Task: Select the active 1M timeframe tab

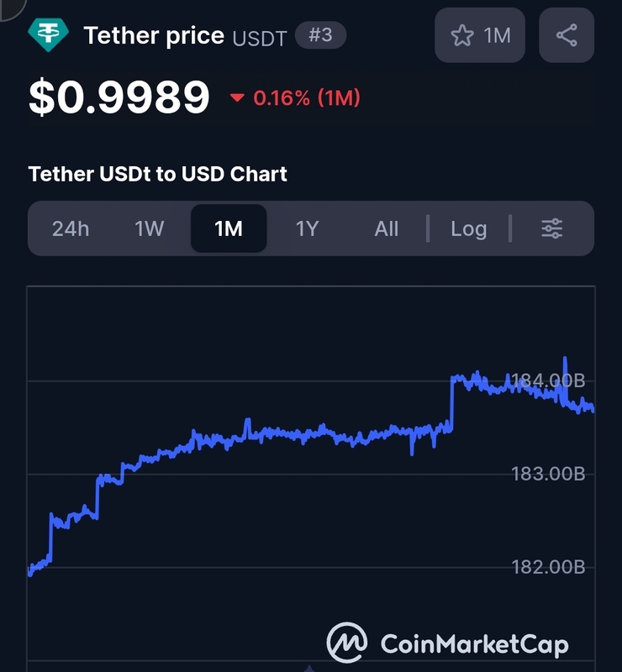Action: [x=229, y=228]
